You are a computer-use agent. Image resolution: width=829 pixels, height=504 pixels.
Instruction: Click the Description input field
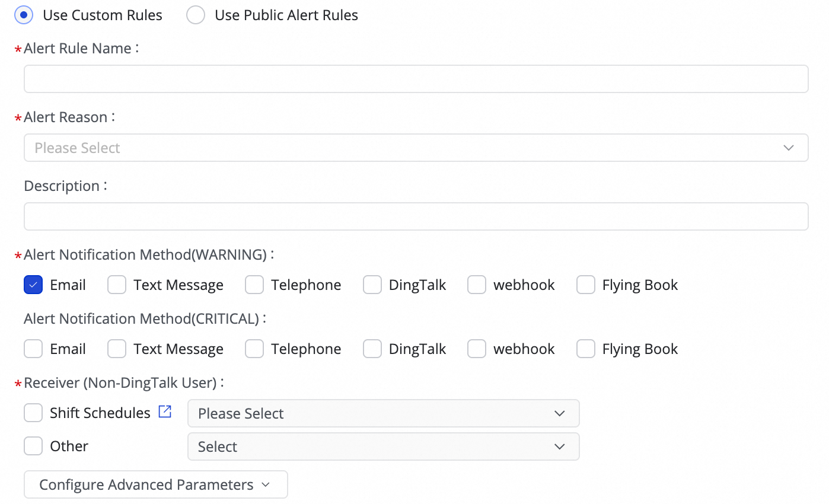click(x=416, y=216)
